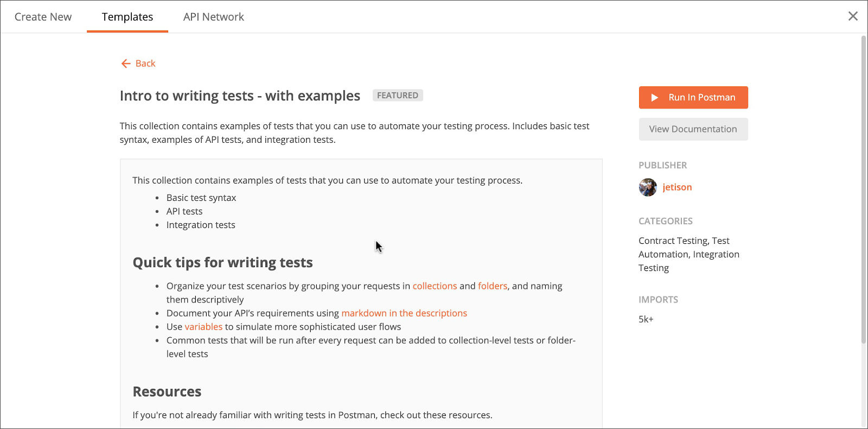Select the Templates tab

tap(127, 17)
